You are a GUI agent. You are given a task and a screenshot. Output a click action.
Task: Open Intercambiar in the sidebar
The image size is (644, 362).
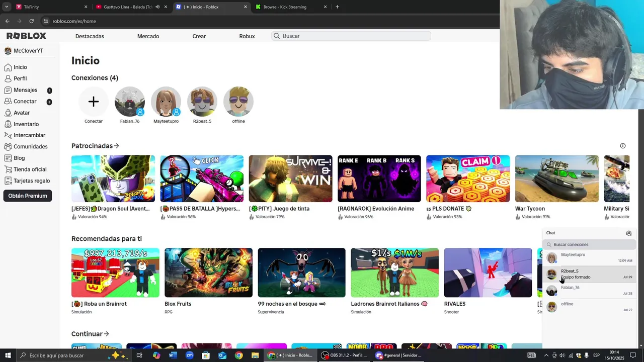tap(29, 135)
